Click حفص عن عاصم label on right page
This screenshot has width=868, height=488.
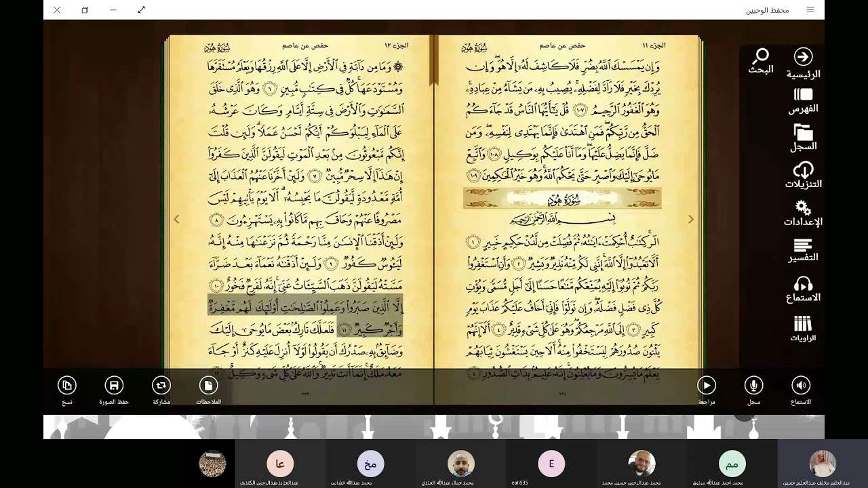click(562, 45)
